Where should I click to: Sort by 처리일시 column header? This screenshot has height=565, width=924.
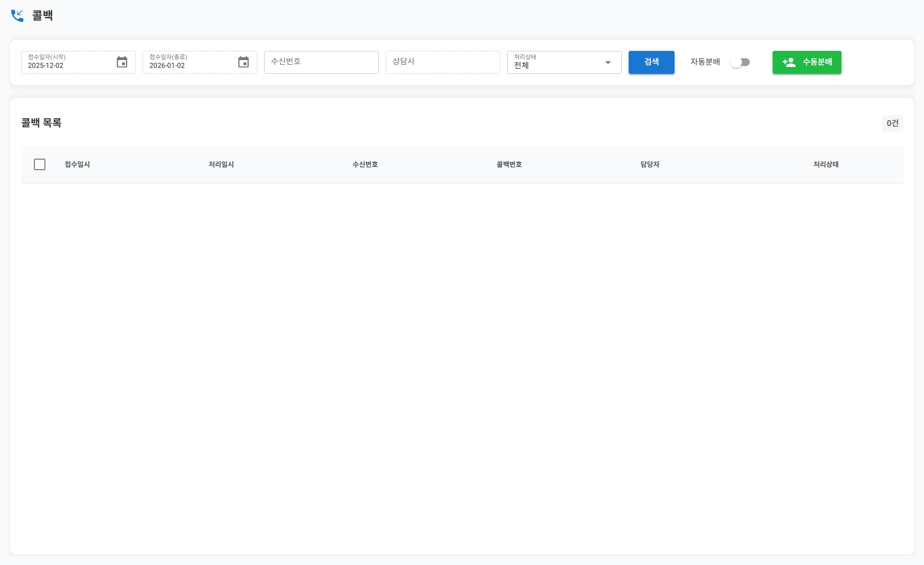(221, 165)
